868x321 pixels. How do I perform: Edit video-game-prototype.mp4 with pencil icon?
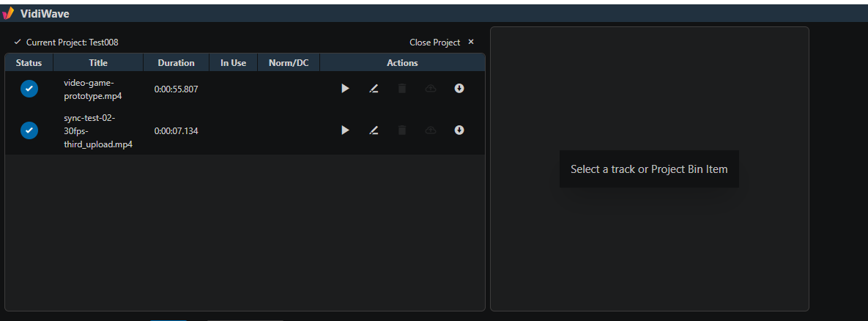(374, 89)
